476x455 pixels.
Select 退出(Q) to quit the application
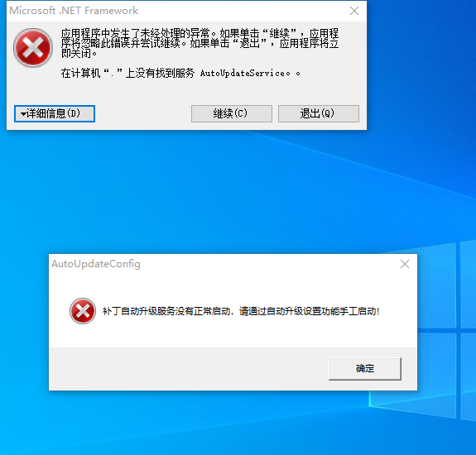pos(319,114)
